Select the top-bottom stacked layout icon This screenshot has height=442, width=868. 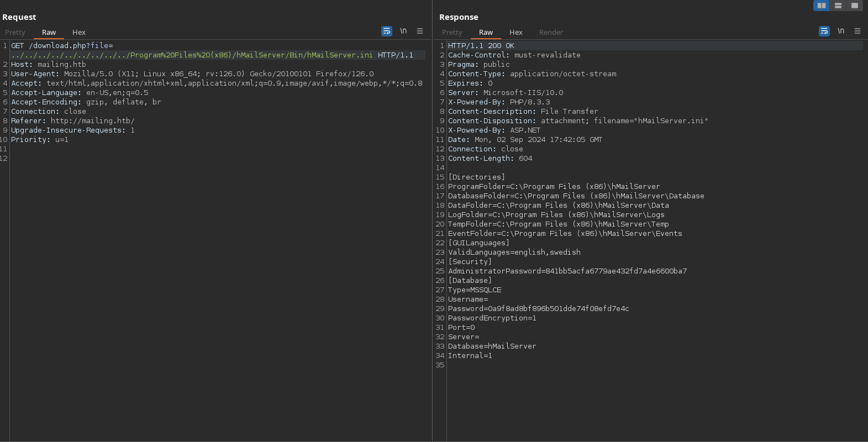838,6
